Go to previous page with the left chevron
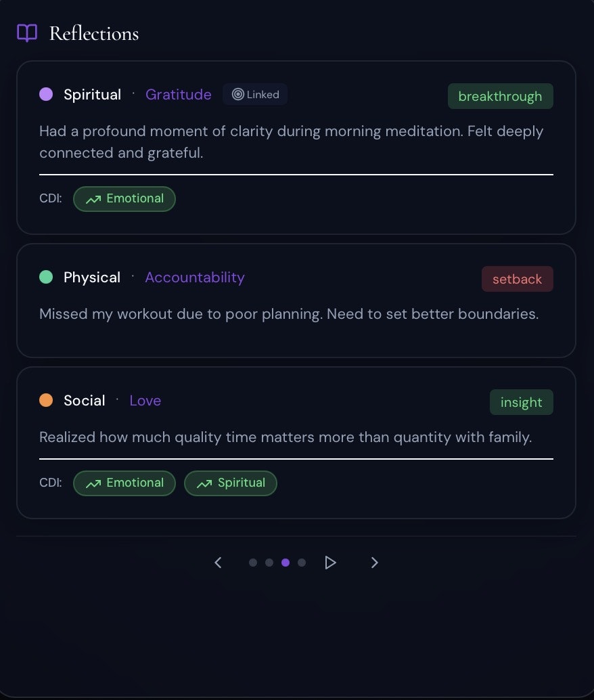The height and width of the screenshot is (700, 594). (218, 563)
